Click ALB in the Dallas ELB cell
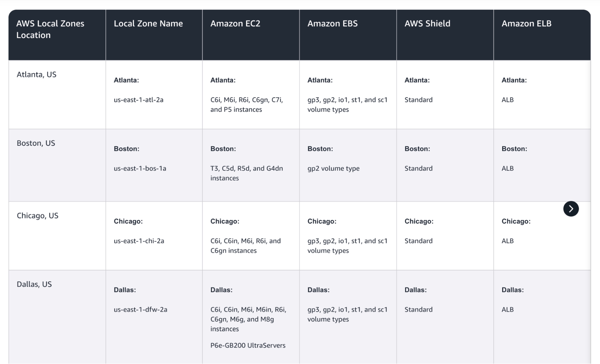 (x=507, y=310)
